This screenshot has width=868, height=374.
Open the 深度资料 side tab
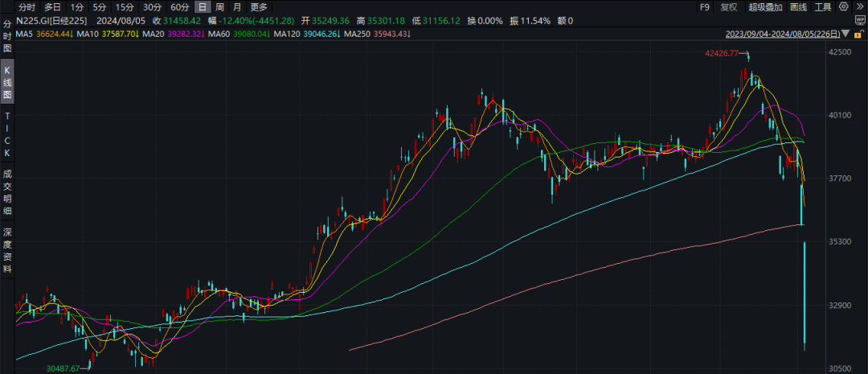pos(7,250)
